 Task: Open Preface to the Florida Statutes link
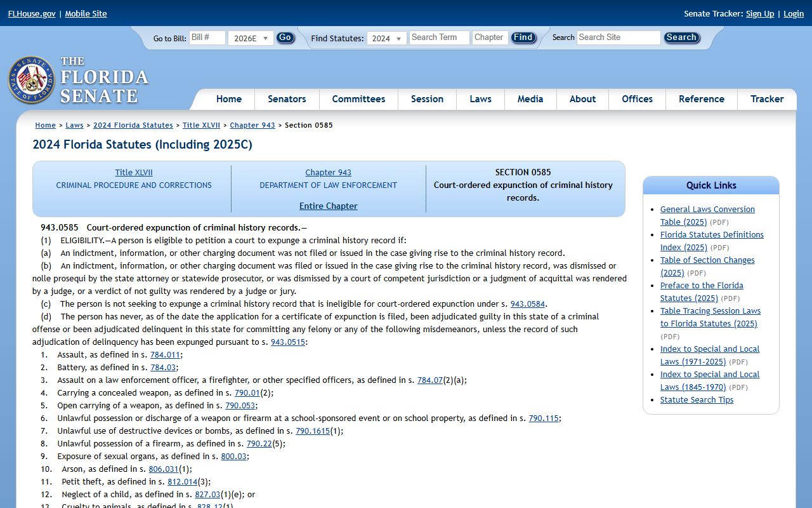tap(702, 291)
